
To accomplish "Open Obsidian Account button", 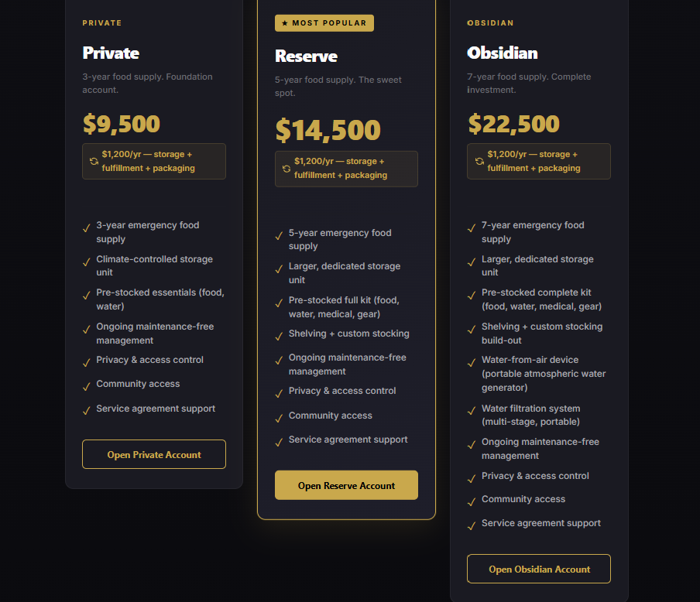I will click(539, 569).
